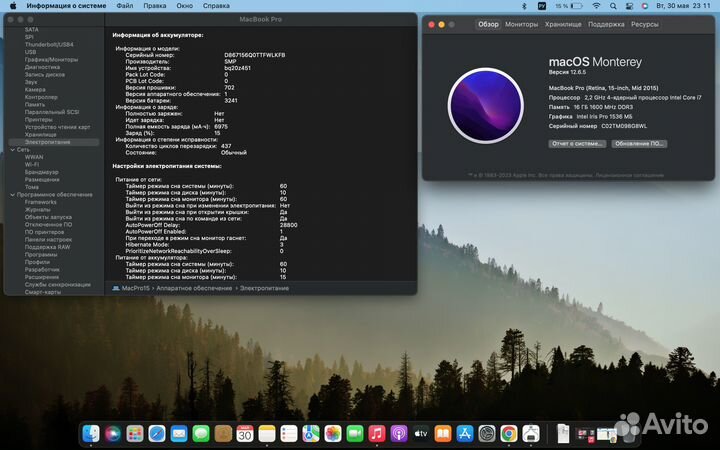Open the Apple menu
Screen dimensions: 720x450
pos(13,6)
